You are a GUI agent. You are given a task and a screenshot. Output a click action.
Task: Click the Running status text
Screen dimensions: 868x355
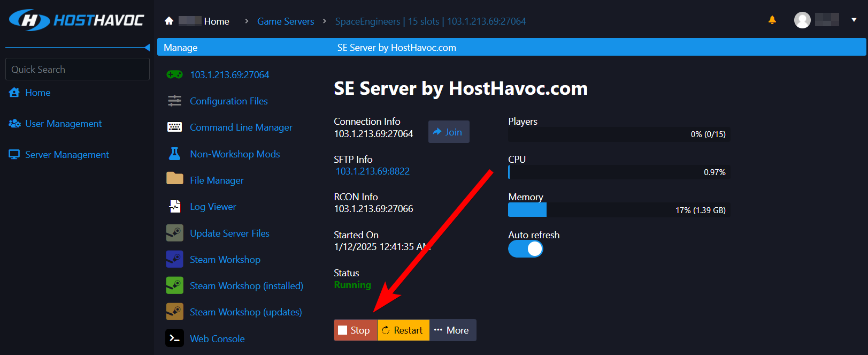(352, 285)
